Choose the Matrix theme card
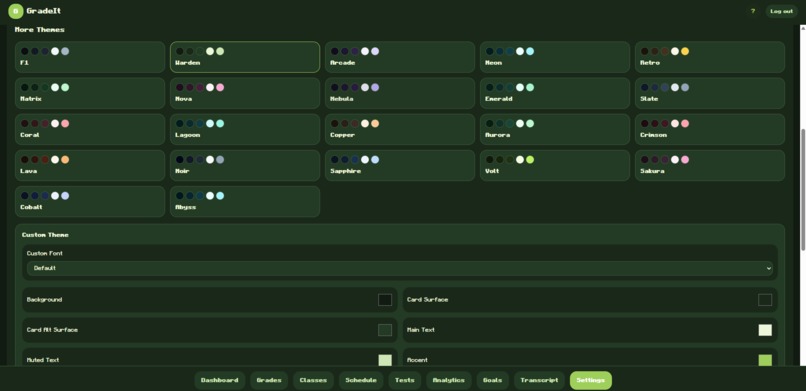 pos(90,93)
